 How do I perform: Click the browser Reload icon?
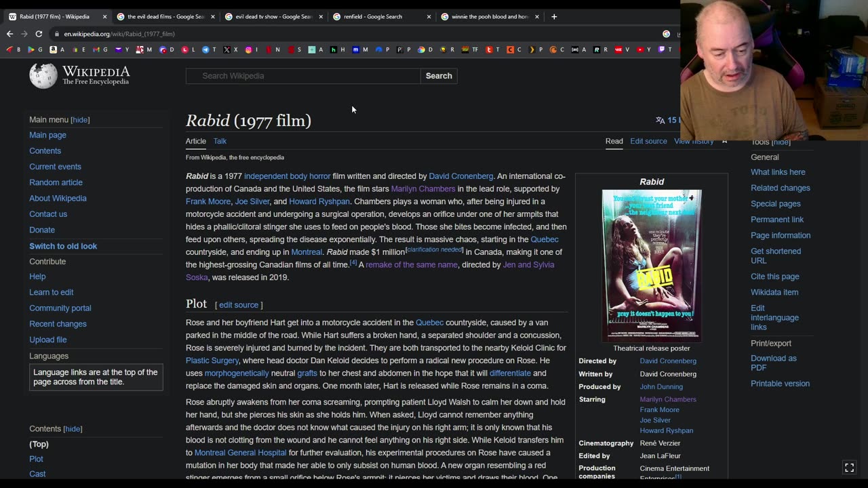click(x=39, y=34)
